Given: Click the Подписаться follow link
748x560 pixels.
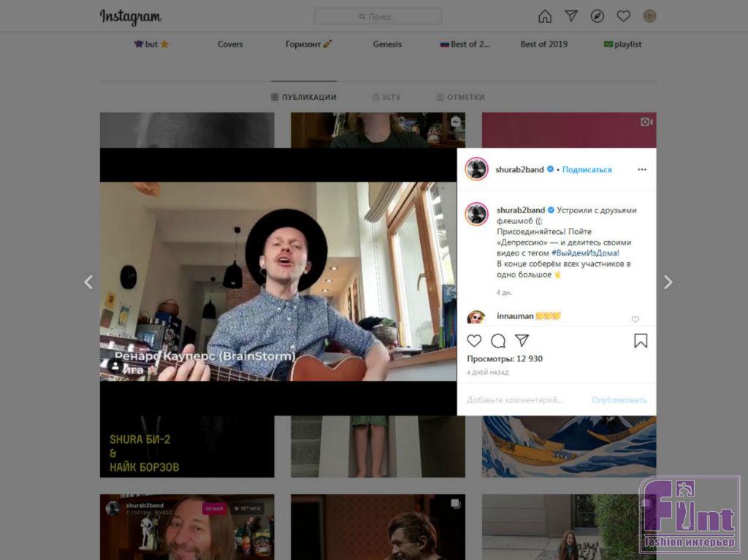Looking at the screenshot, I should [x=587, y=169].
